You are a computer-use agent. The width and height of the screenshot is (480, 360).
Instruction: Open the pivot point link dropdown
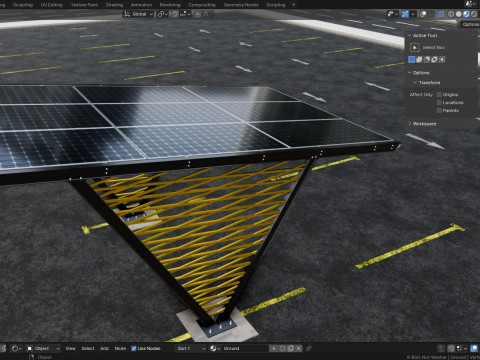click(163, 14)
